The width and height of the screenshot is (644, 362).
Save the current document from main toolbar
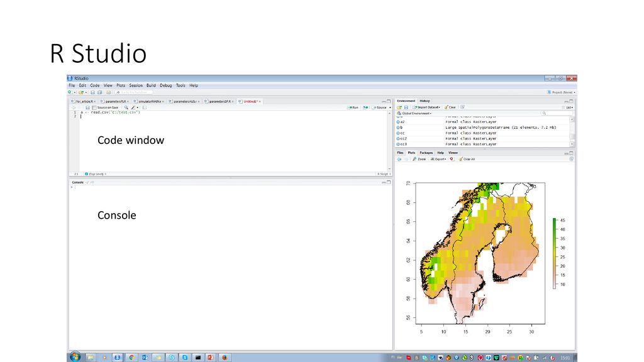(x=93, y=92)
